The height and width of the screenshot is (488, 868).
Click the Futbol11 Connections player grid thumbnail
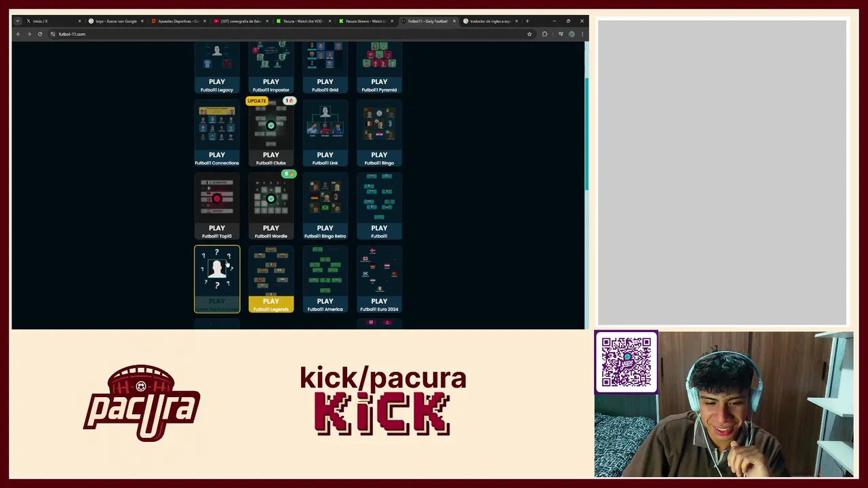pyautogui.click(x=217, y=126)
